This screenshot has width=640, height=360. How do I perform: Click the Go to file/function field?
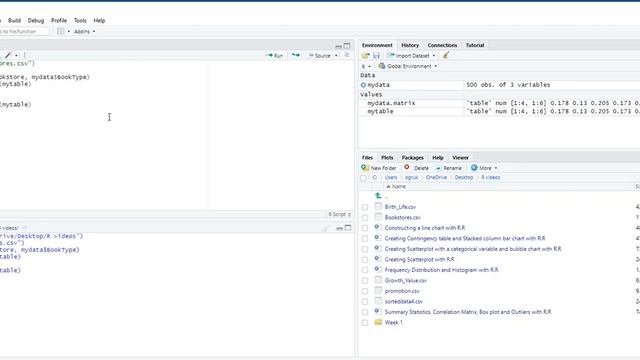pyautogui.click(x=24, y=31)
